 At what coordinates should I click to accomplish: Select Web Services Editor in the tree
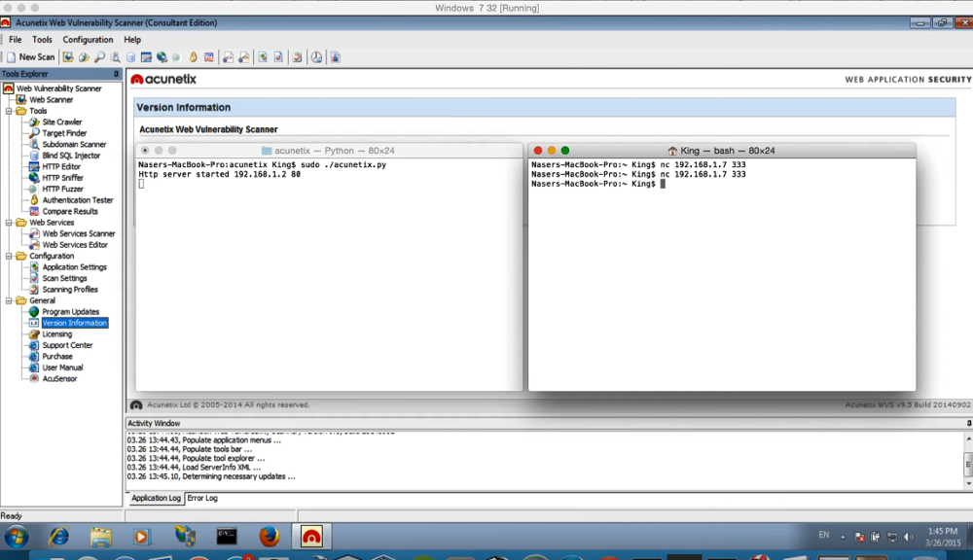click(x=75, y=245)
